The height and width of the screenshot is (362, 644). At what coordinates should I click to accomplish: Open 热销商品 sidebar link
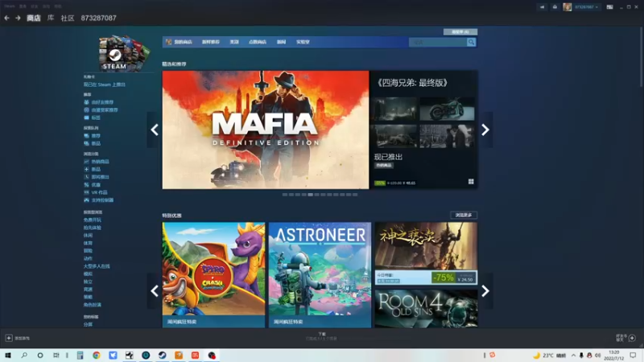(100, 162)
